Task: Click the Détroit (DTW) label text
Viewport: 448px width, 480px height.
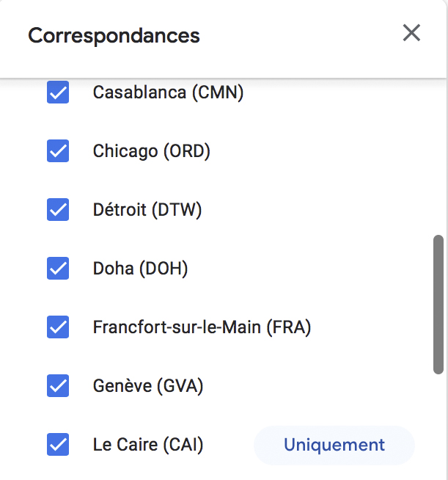Action: (147, 210)
